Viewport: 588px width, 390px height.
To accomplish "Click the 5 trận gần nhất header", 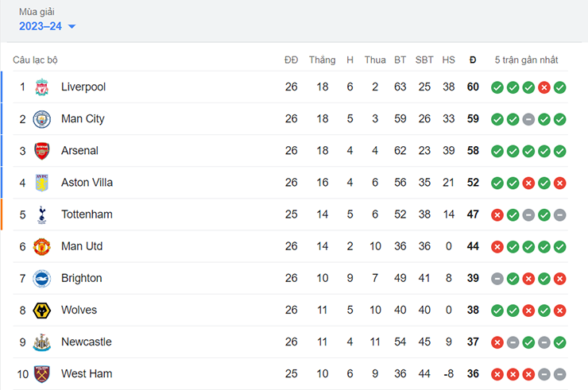I will click(x=526, y=60).
